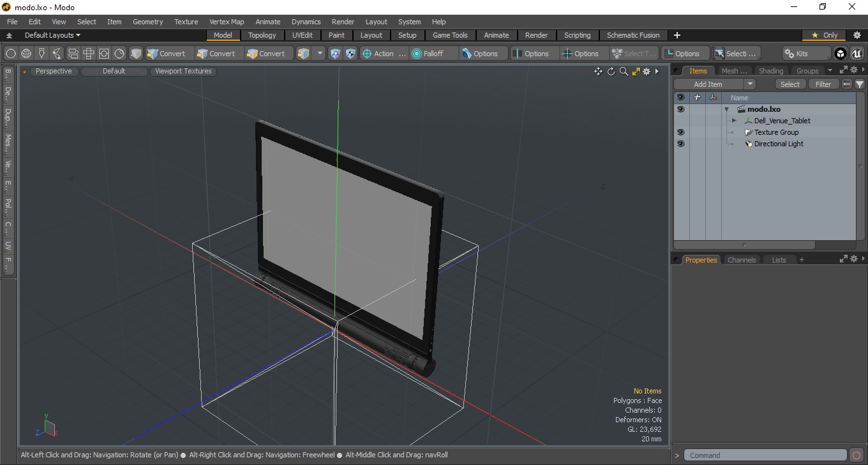
Task: Open the Geometry menu
Action: coord(147,22)
